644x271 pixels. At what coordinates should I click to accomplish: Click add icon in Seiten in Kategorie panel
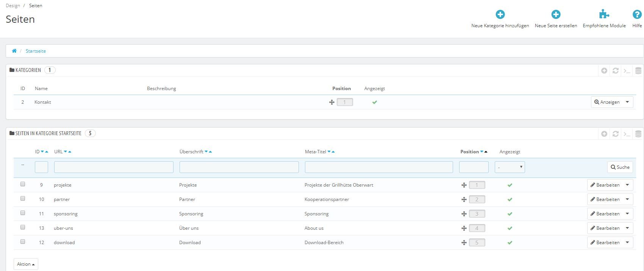coord(604,134)
